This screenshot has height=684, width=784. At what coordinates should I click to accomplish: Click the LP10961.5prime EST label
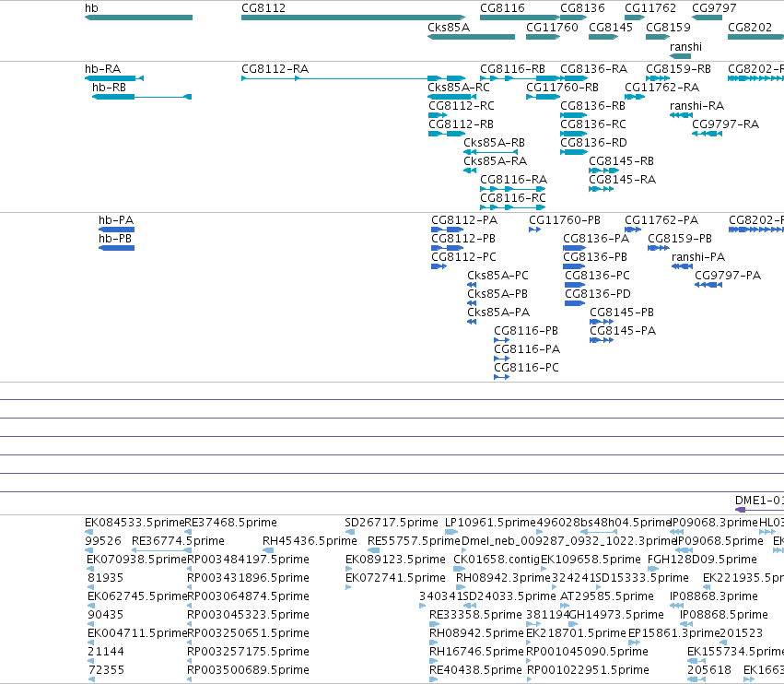[x=490, y=523]
